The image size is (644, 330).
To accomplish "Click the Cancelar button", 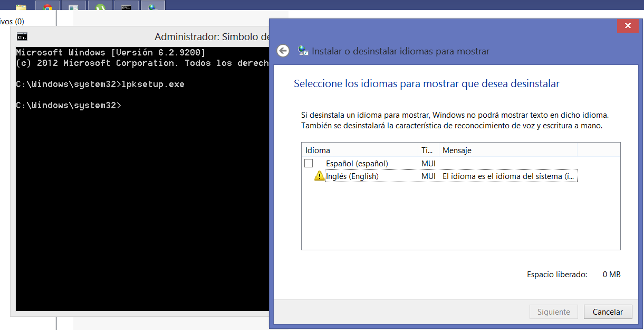I will pyautogui.click(x=608, y=312).
